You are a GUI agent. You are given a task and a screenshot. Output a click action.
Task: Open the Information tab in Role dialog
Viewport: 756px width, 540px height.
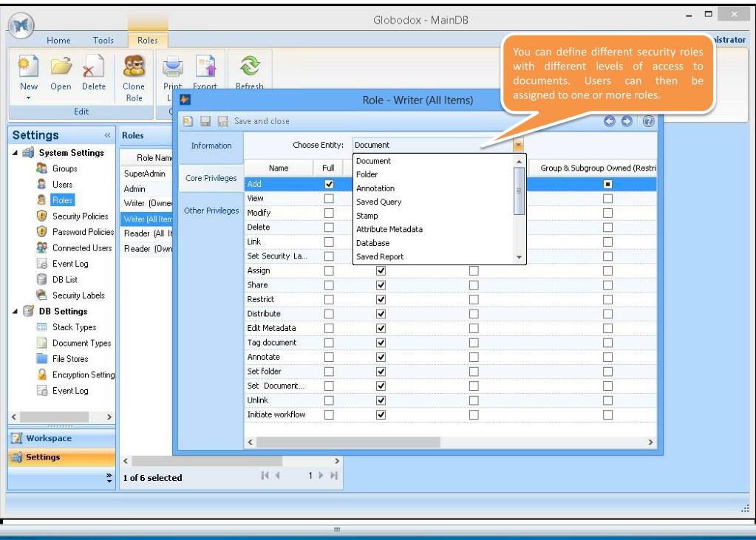pos(211,146)
